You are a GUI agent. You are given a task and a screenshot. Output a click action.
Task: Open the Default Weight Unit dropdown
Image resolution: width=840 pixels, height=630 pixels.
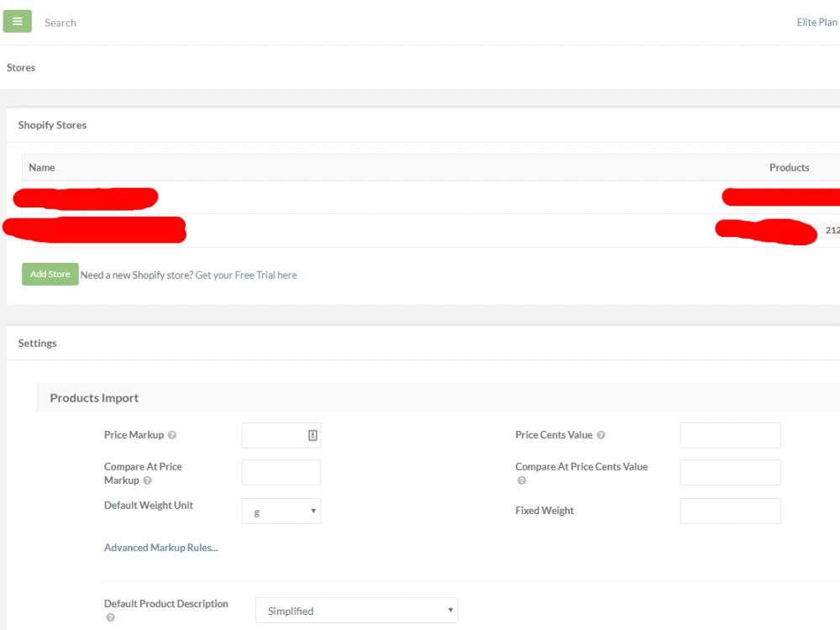coord(281,511)
